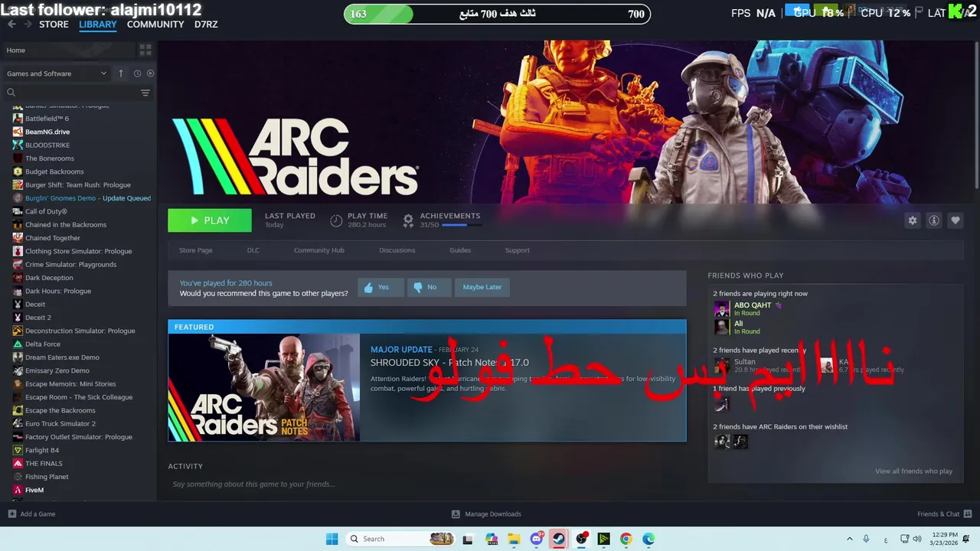
Task: Click the Deceit 2 game icon
Action: coord(18,318)
